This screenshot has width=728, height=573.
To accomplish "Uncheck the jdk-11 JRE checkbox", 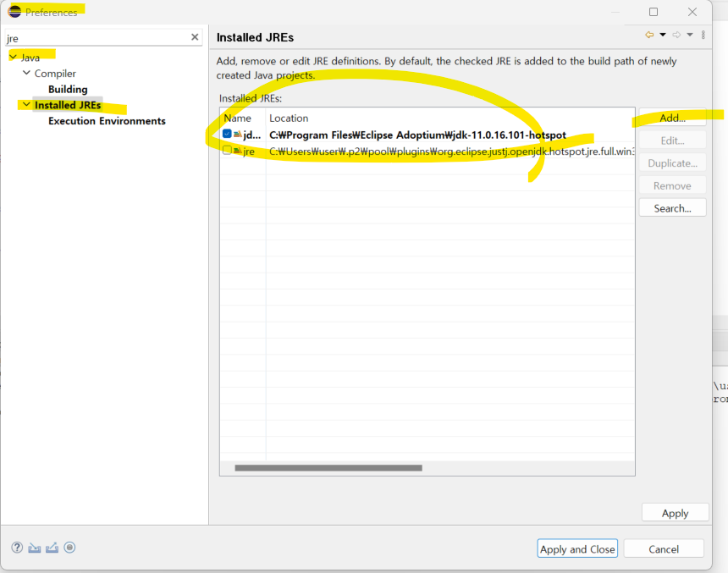I will [x=227, y=135].
